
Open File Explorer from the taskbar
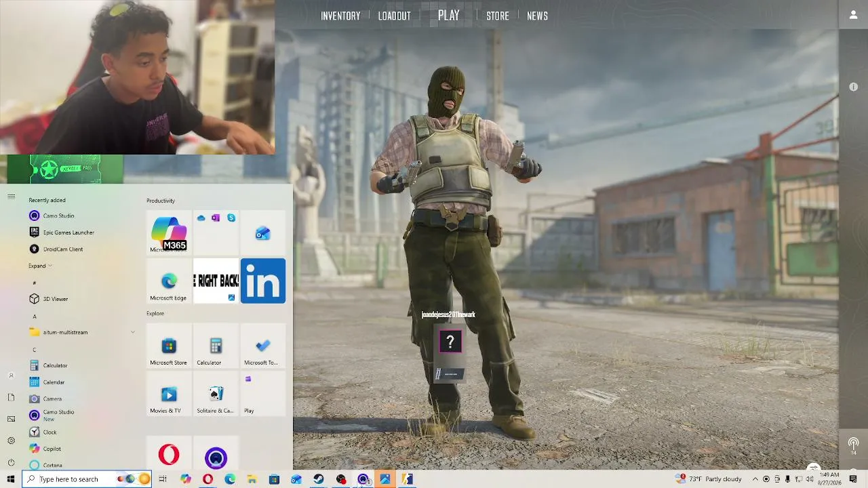(252, 479)
